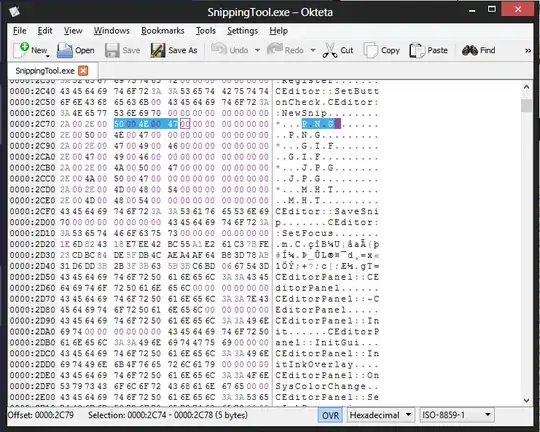Open the View menu
This screenshot has height=432, width=540.
[73, 31]
